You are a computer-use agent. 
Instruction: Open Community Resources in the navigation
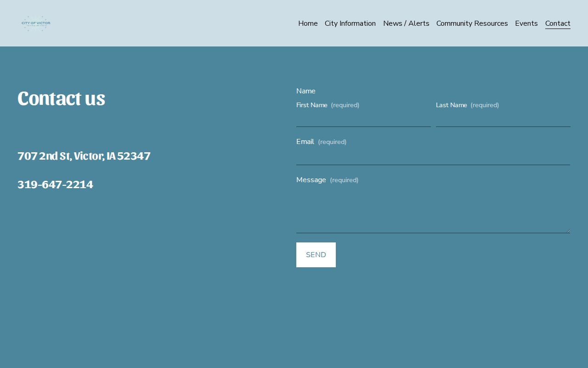pyautogui.click(x=472, y=23)
